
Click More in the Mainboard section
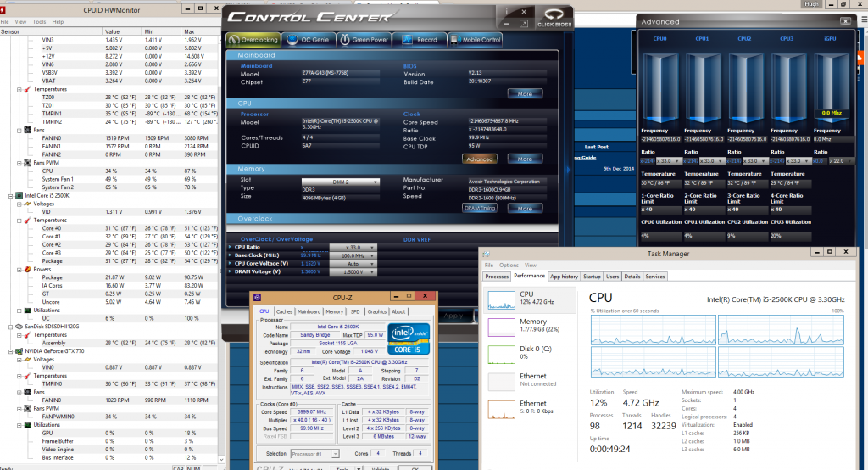tap(525, 93)
